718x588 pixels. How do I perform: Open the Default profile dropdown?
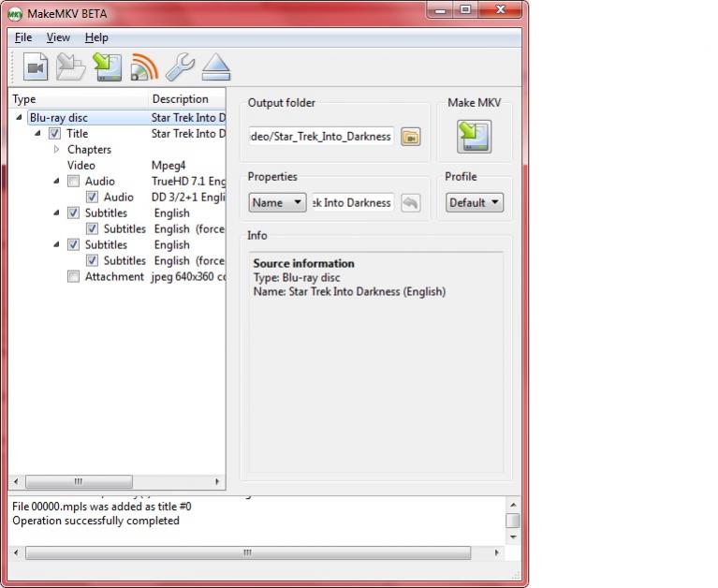pyautogui.click(x=475, y=202)
